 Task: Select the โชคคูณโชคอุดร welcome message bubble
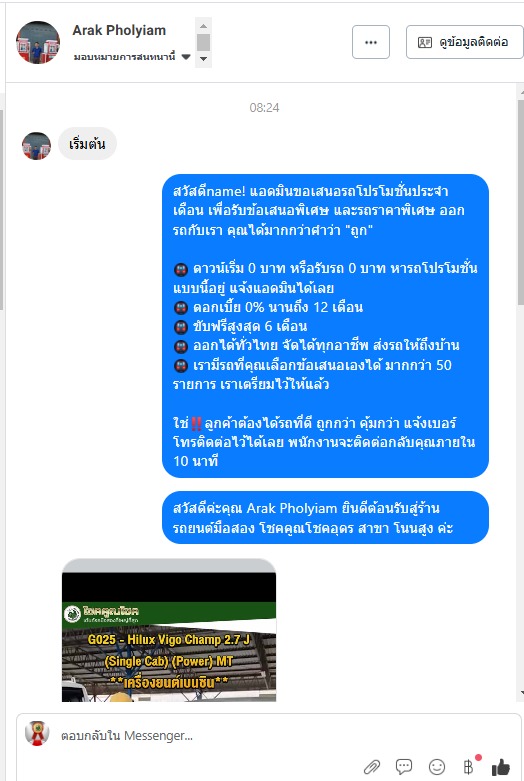coord(325,518)
